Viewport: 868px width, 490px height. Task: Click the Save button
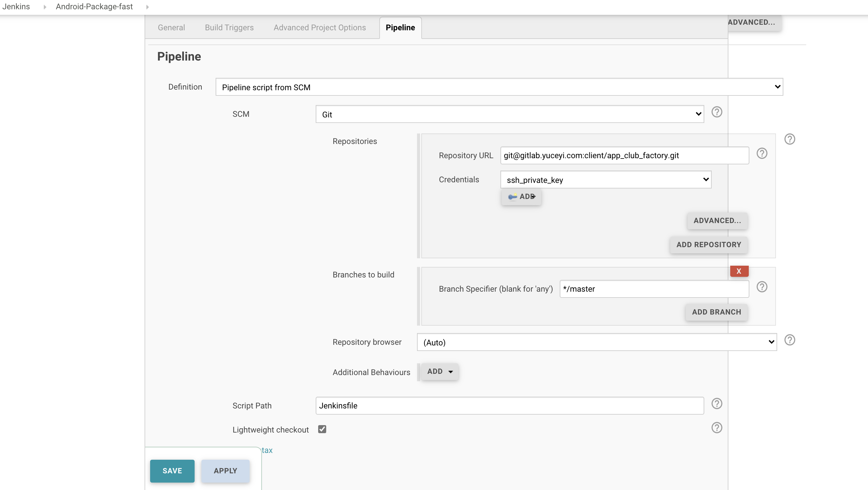coord(172,471)
